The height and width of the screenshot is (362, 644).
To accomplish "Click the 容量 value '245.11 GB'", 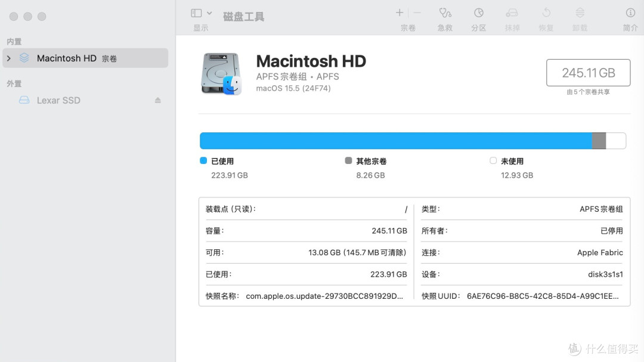I will pyautogui.click(x=389, y=231).
